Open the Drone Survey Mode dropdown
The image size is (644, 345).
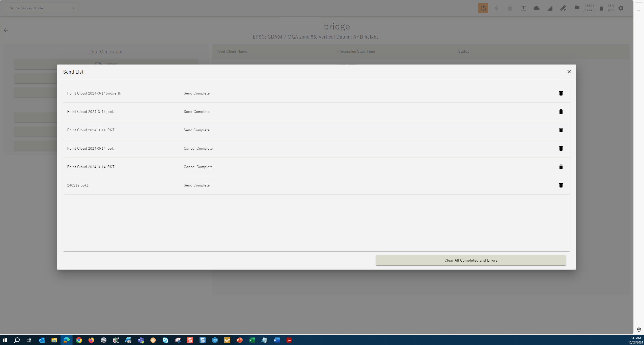point(42,8)
